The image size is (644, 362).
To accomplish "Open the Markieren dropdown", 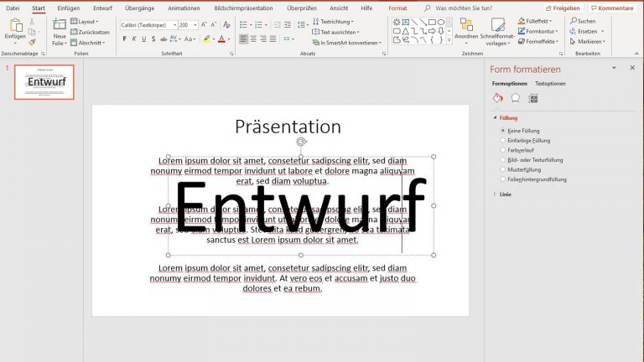I will click(588, 41).
